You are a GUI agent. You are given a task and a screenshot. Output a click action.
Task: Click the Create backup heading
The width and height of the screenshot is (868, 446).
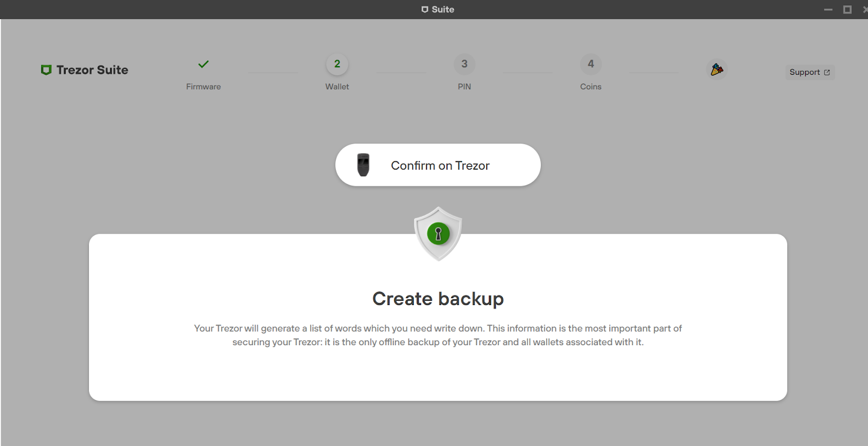(x=438, y=299)
